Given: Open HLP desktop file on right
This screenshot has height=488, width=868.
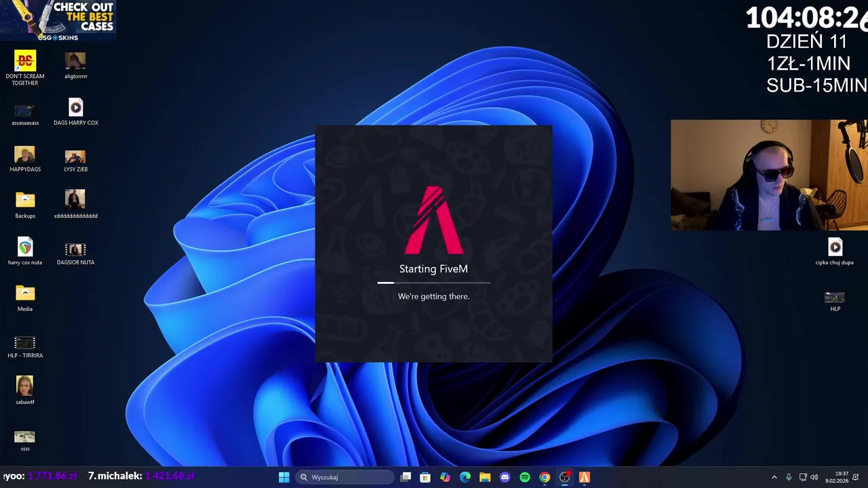Looking at the screenshot, I should tap(835, 302).
